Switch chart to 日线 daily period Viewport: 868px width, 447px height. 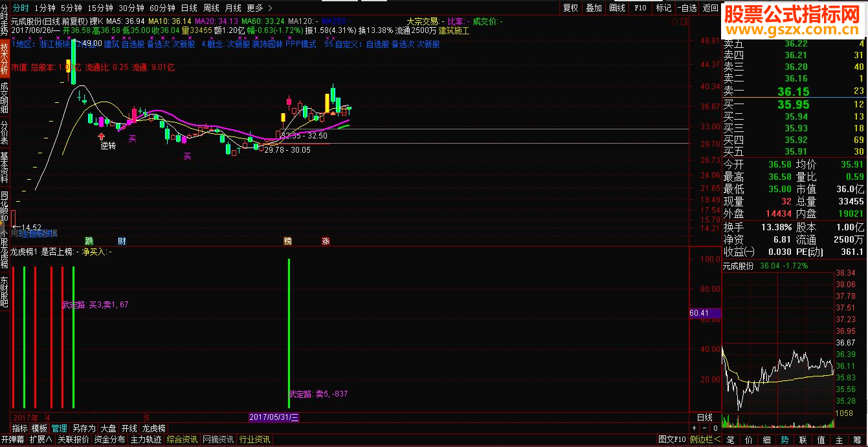[189, 8]
